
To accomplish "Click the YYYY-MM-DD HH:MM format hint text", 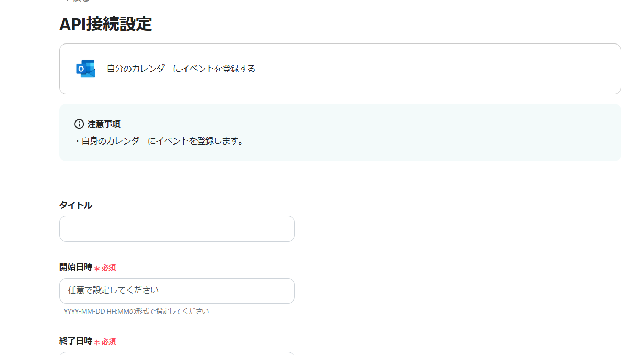I will pyautogui.click(x=136, y=311).
